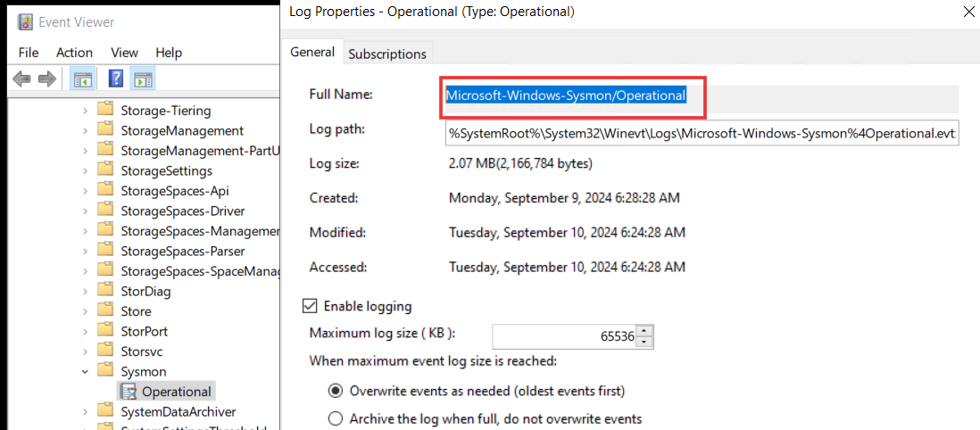The height and width of the screenshot is (430, 980).
Task: Click the Sysmon folder icon
Action: (x=105, y=371)
